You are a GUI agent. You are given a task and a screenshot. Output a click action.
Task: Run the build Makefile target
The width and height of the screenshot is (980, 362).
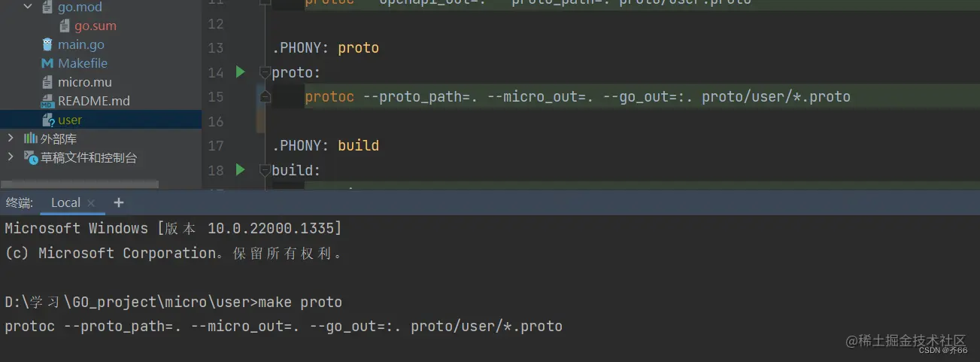240,170
